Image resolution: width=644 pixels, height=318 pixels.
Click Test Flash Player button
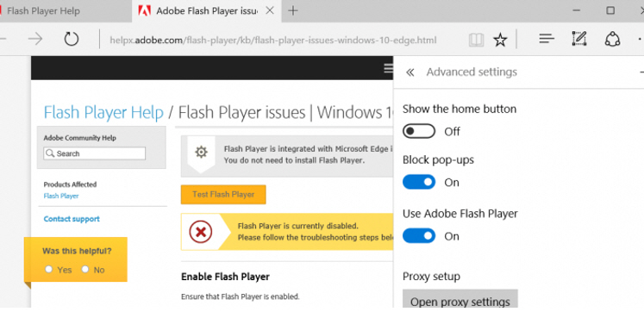[x=223, y=195]
